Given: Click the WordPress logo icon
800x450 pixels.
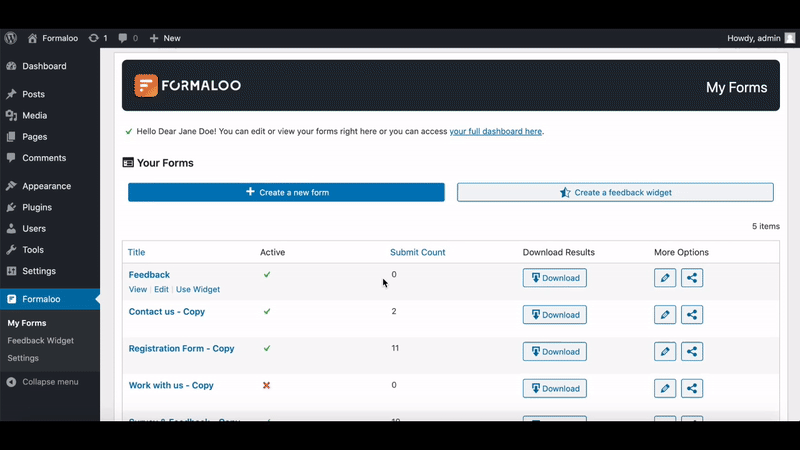Looking at the screenshot, I should tap(11, 38).
